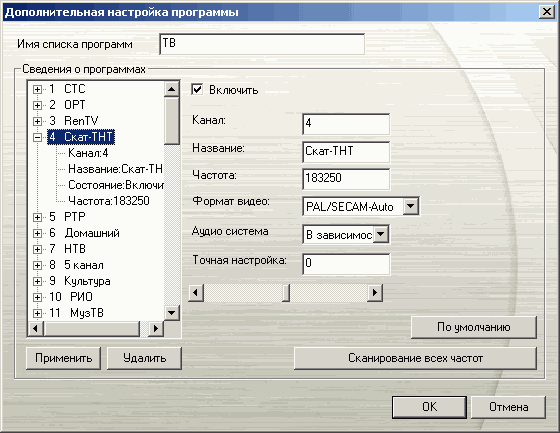Click the fine tuning slider thumb

285,293
